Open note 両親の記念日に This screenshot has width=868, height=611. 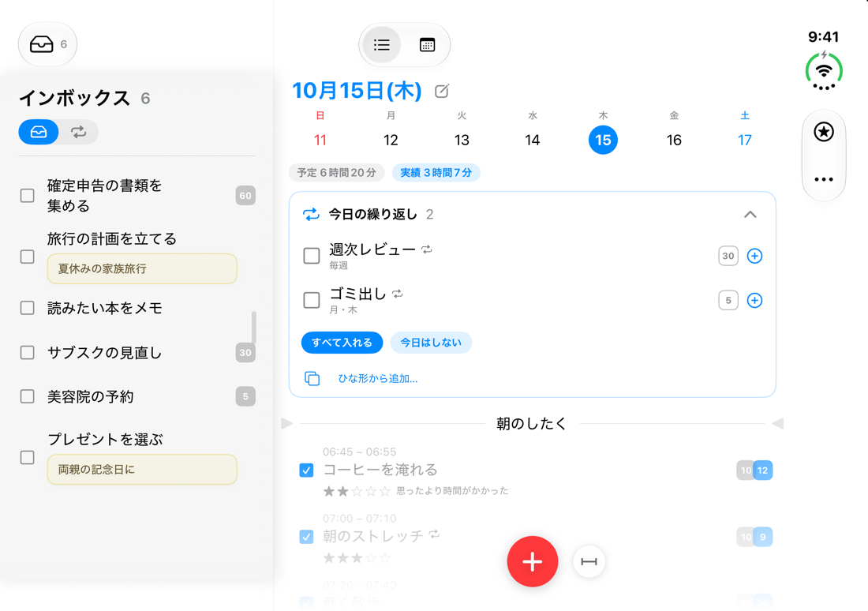pos(142,470)
